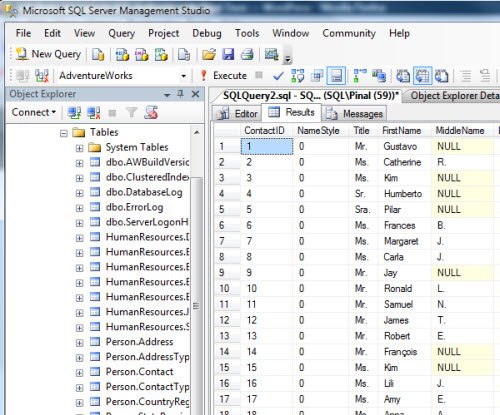
Task: Select the Results tab
Action: tap(291, 112)
